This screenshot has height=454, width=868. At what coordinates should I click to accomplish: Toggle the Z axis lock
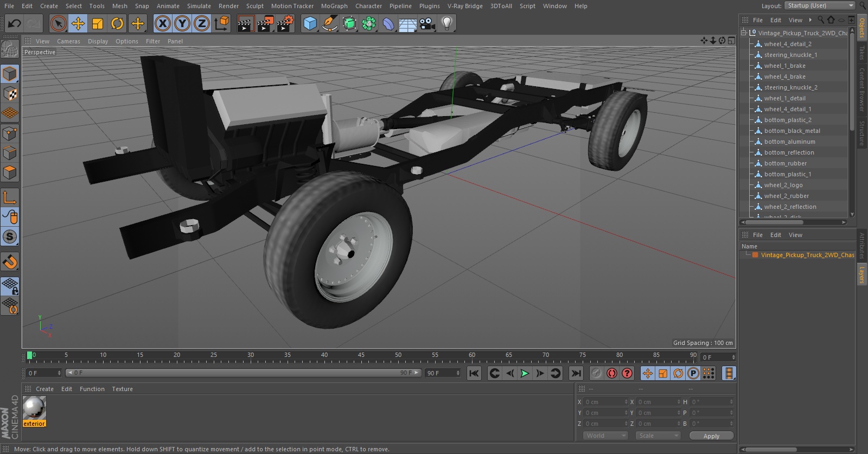[x=202, y=23]
